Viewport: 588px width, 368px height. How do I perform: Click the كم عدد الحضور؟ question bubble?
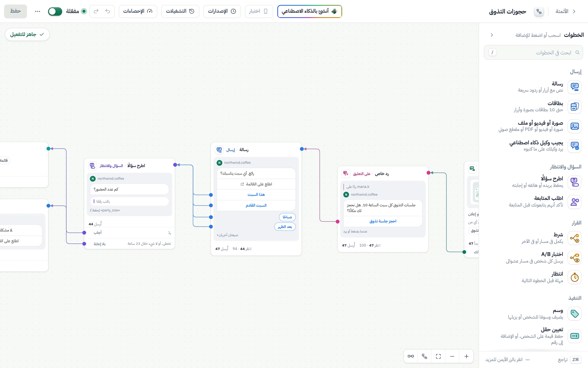129,189
